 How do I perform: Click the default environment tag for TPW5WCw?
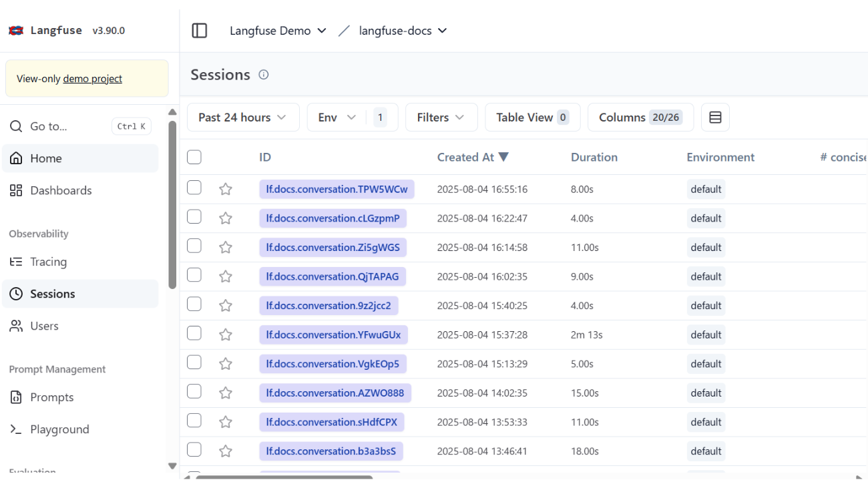706,190
